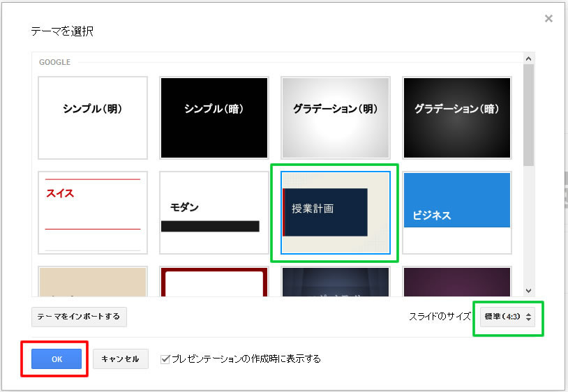Image resolution: width=568 pixels, height=392 pixels.
Task: Select the blue ビジネス theme
Action: pos(456,212)
